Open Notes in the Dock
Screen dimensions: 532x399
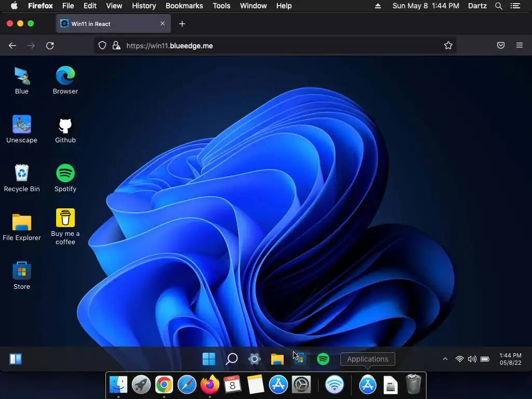pos(255,384)
